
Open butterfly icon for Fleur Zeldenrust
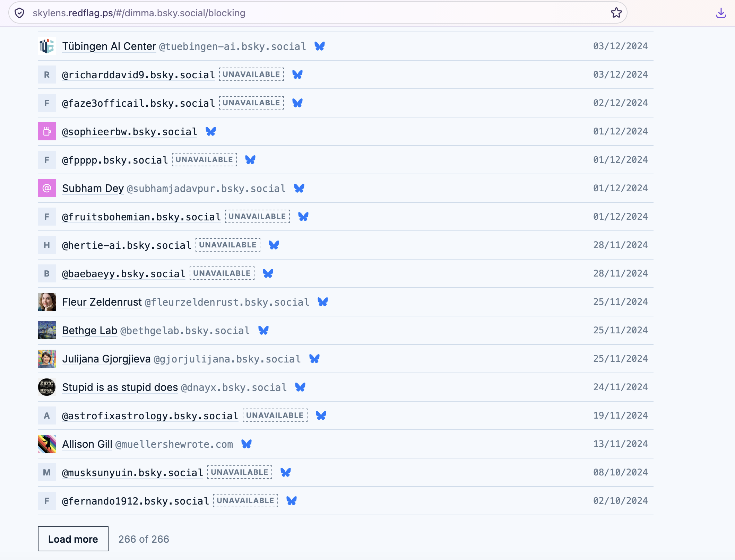[323, 302]
